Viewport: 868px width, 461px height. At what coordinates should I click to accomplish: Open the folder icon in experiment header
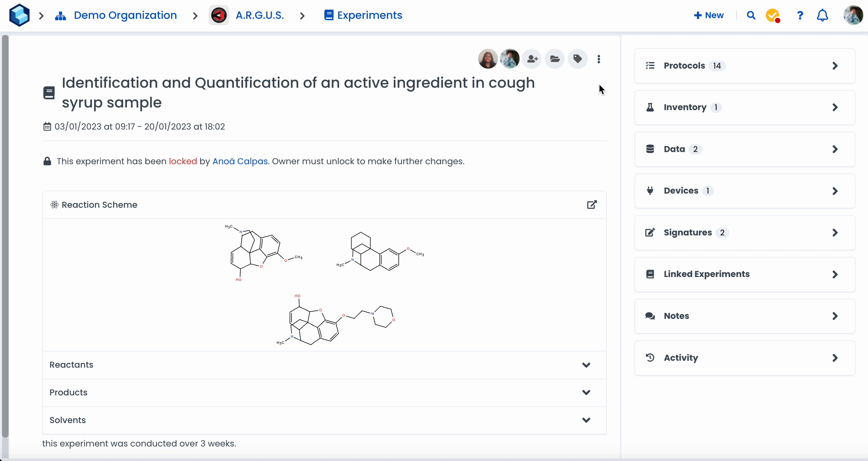(x=555, y=59)
